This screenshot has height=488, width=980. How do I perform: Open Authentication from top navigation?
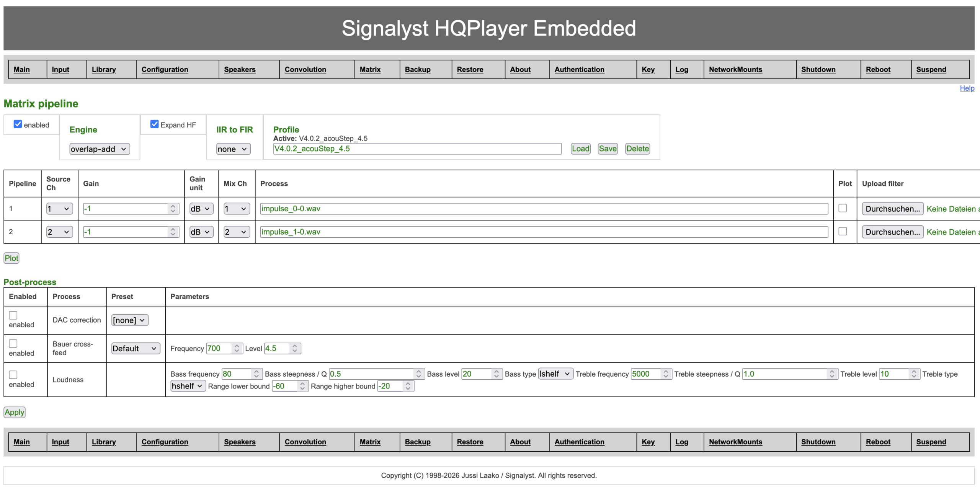click(x=580, y=70)
